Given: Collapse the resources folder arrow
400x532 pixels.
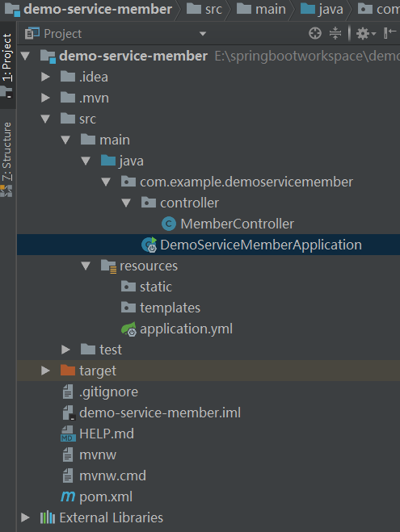Looking at the screenshot, I should (x=86, y=266).
